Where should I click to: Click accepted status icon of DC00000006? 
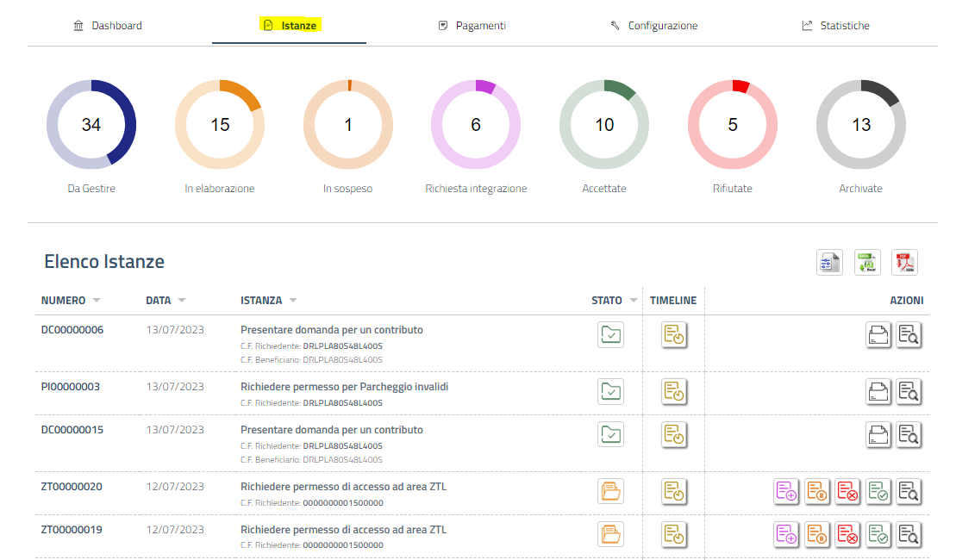point(610,335)
